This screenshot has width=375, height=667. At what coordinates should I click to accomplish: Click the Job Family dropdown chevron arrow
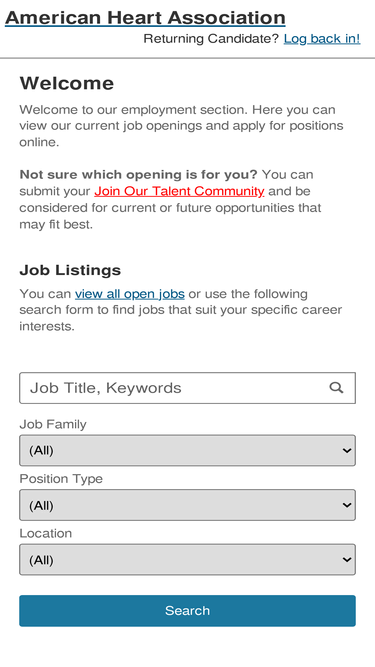347,450
